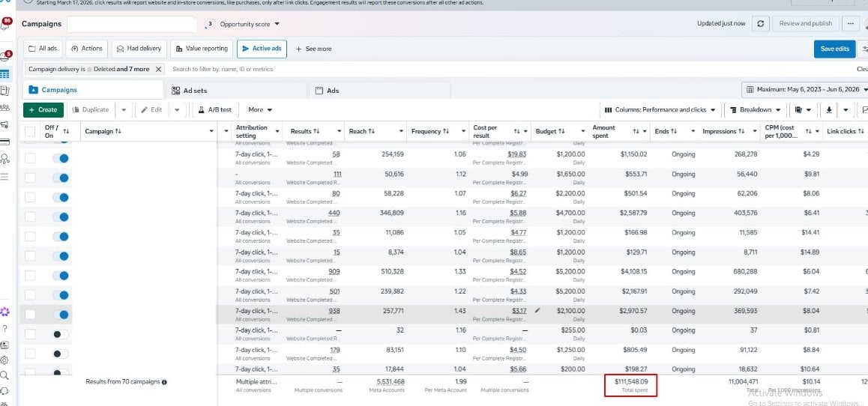
Task: Remove the Campaign delivery filter chip with X
Action: point(158,69)
